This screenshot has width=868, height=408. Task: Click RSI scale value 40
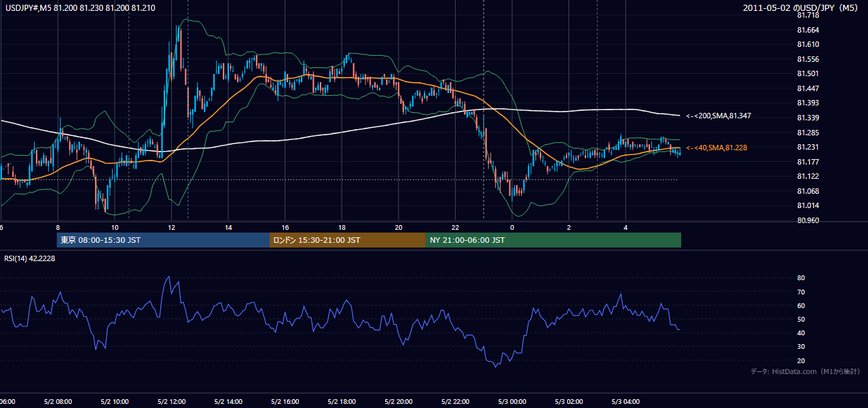(x=801, y=333)
